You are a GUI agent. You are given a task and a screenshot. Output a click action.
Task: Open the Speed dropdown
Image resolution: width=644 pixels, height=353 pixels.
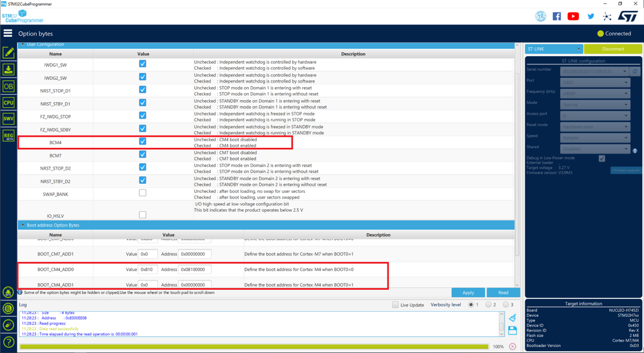pos(595,137)
